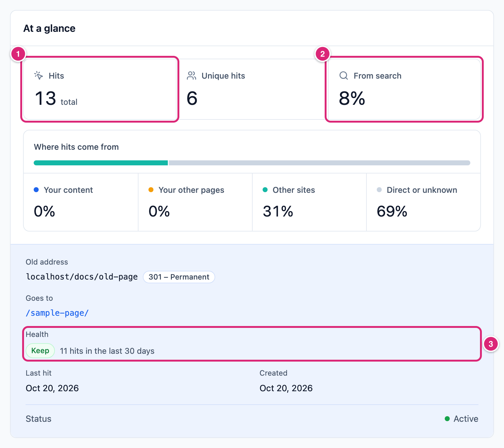The image size is (504, 448).
Task: Click the 'Your other pages' label
Action: click(x=191, y=190)
